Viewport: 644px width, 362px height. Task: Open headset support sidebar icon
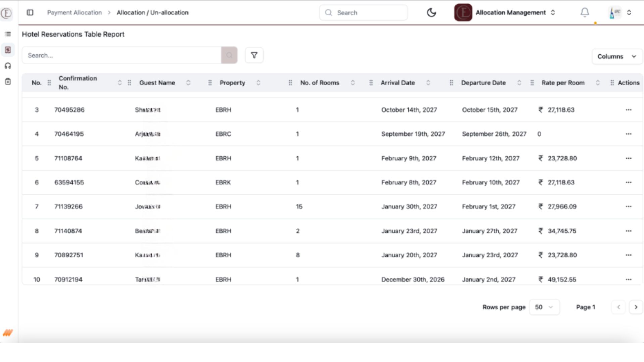click(8, 66)
